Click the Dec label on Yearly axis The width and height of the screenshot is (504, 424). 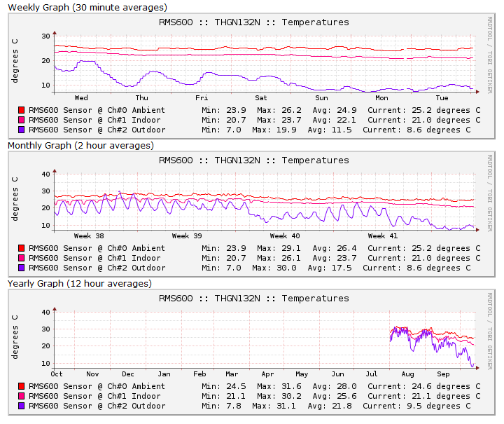[x=128, y=374]
